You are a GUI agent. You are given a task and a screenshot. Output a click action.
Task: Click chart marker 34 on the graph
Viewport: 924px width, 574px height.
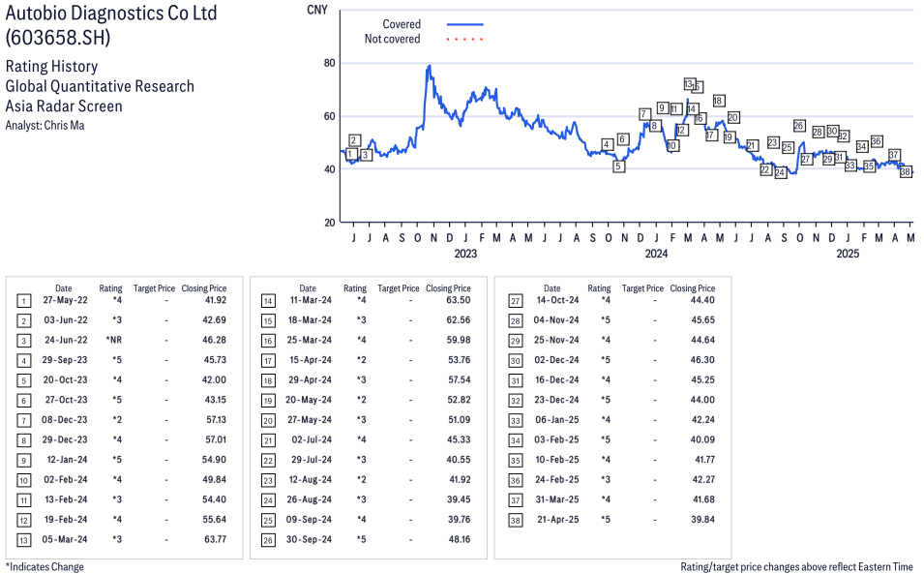click(862, 146)
